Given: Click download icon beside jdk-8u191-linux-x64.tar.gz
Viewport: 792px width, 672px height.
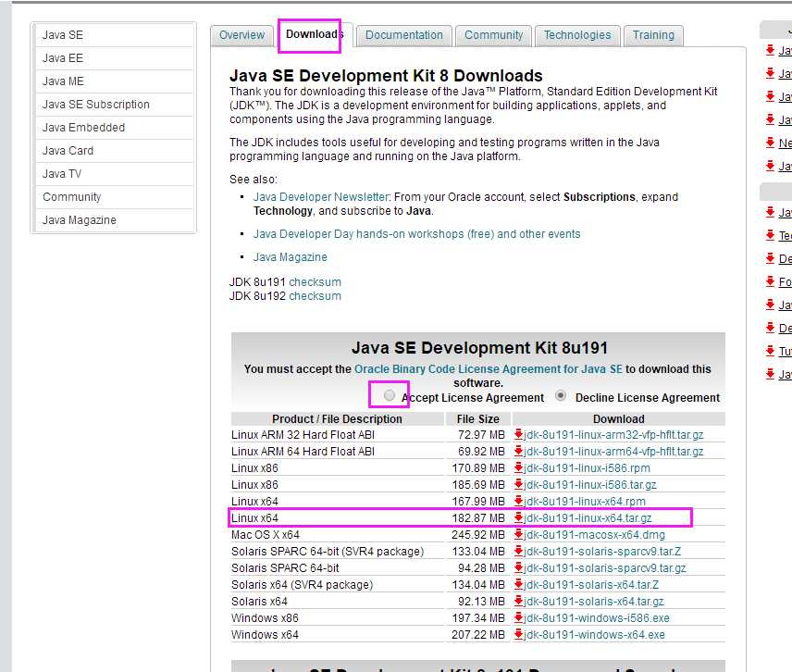Looking at the screenshot, I should click(x=518, y=518).
